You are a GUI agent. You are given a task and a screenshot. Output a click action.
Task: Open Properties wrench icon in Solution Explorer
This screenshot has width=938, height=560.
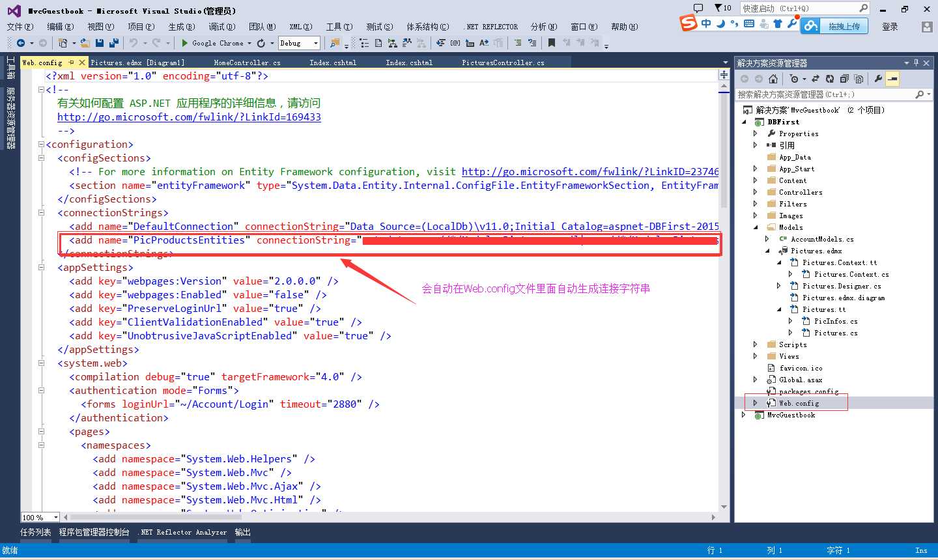[878, 79]
